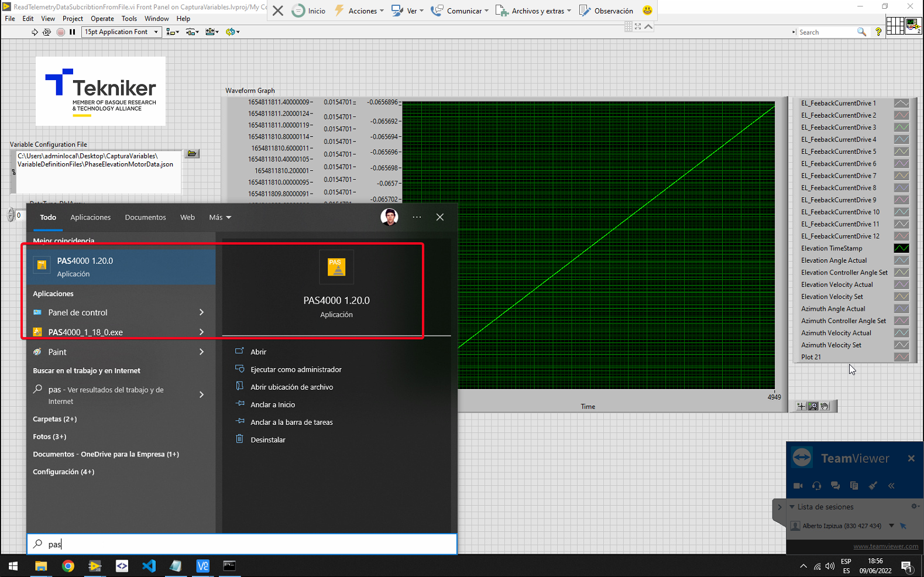Click the Abort Execution stop icon
Viewport: 924px width, 577px height.
click(x=60, y=32)
